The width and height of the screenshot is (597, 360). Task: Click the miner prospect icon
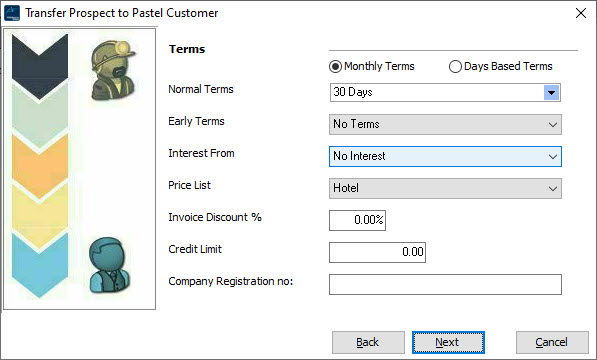pos(113,71)
